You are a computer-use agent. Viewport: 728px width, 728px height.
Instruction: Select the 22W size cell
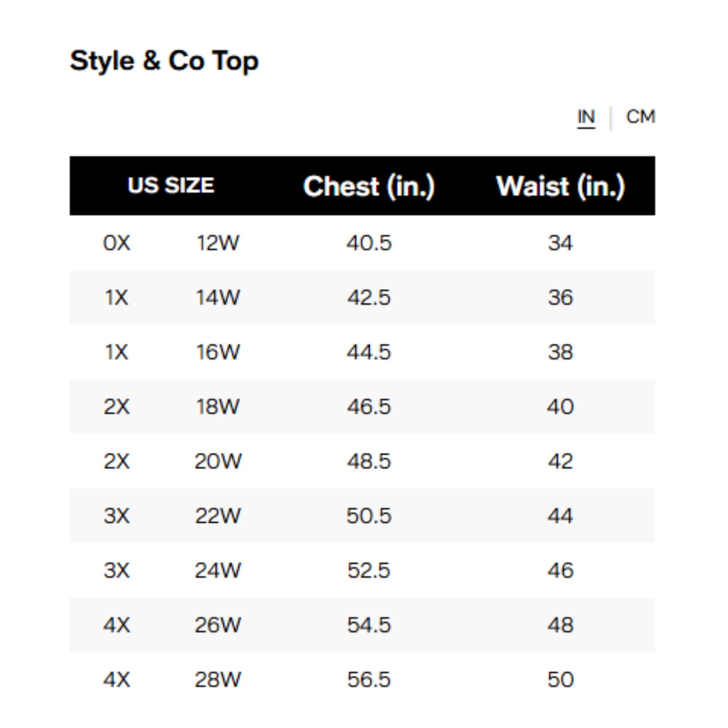(218, 516)
